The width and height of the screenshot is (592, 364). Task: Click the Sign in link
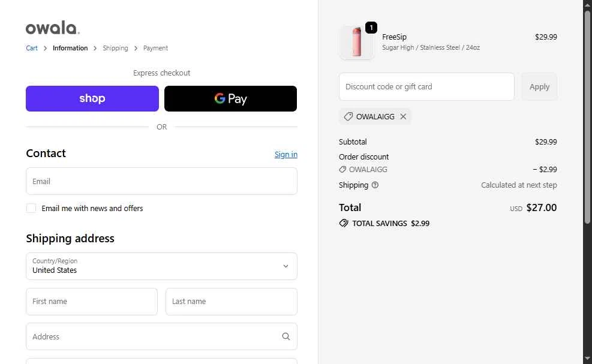point(286,155)
